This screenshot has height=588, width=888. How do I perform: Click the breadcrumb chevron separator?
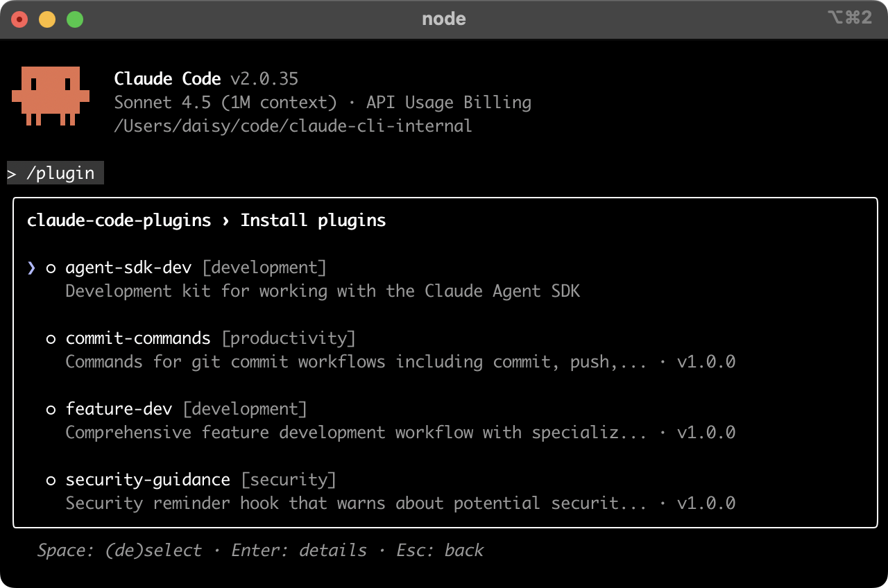point(225,220)
